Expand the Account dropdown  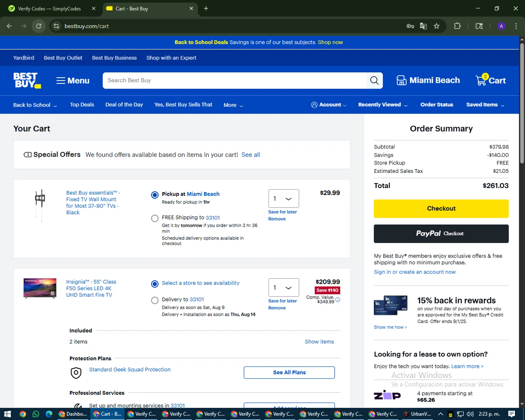tap(329, 105)
